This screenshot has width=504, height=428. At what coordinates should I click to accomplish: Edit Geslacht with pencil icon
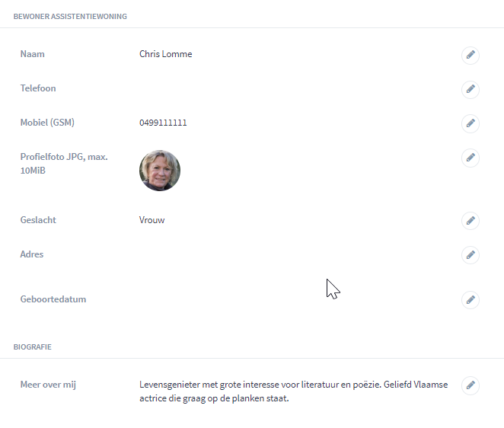[471, 221]
